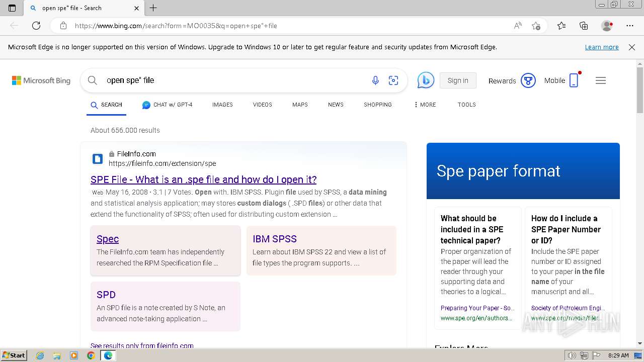The image size is (644, 362).
Task: Open the Read aloud icon
Action: point(518,26)
